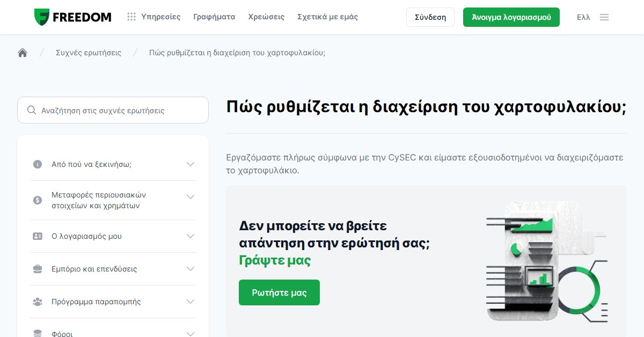Switch language using the ΕΛΛ selector
This screenshot has width=644, height=337.
(x=583, y=17)
